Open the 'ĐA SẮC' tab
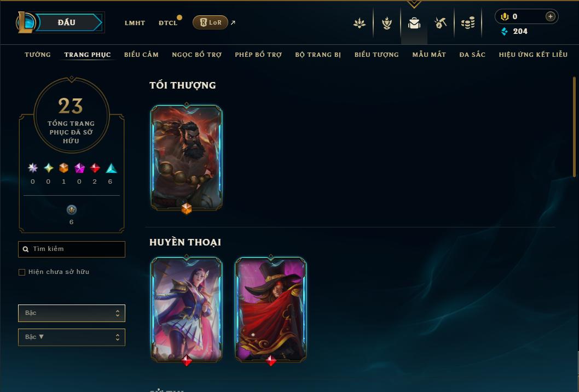Image resolution: width=579 pixels, height=392 pixels. (472, 55)
